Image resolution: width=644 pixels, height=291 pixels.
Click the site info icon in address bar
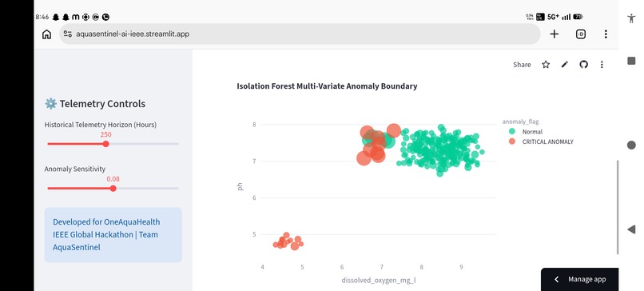pos(68,34)
